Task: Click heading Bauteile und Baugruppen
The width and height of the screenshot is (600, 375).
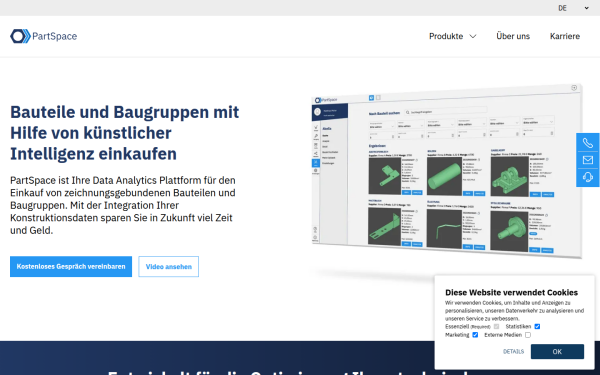Action: point(124,133)
